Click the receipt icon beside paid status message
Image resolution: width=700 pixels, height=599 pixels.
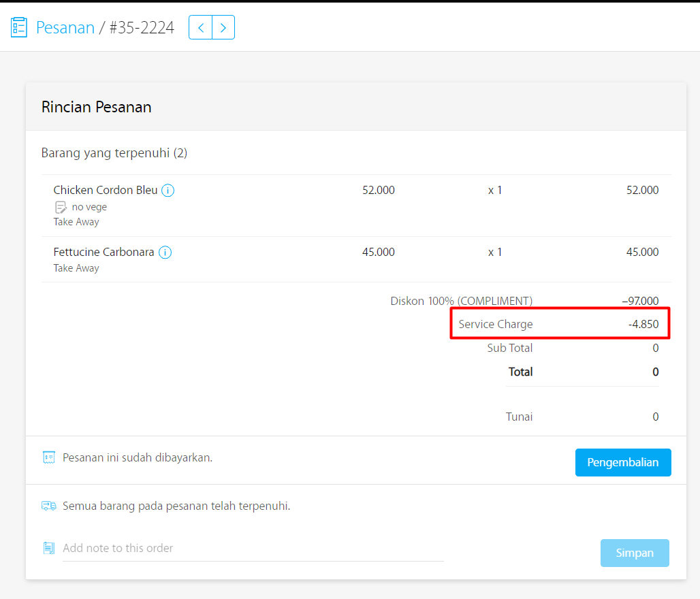(x=48, y=457)
